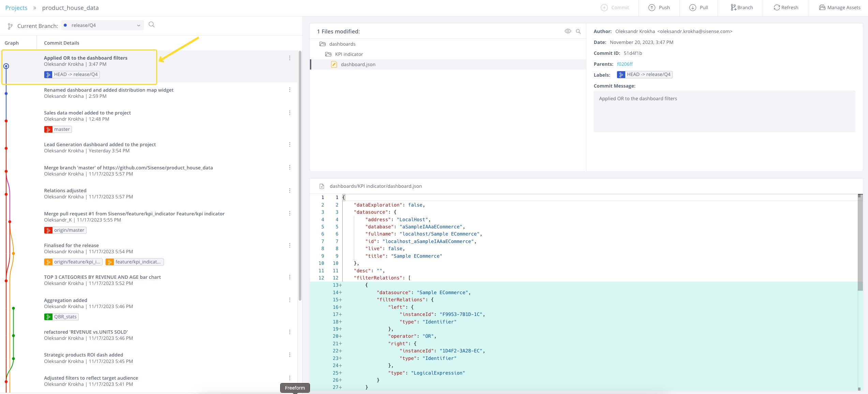
Task: Open options menu for TOP 3 CATEGORIES commit
Action: tap(290, 277)
